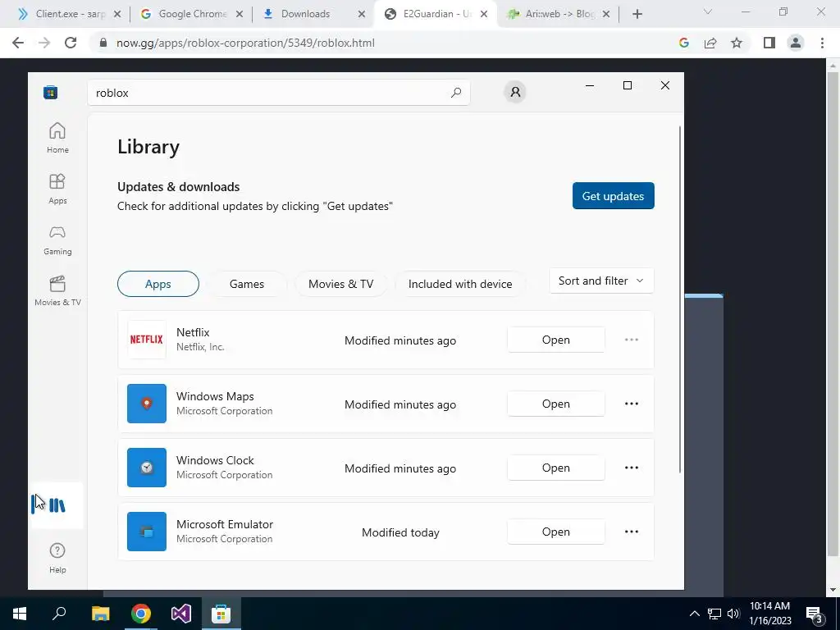This screenshot has width=840, height=630.
Task: Open Apps in the Store sidebar
Action: pyautogui.click(x=57, y=189)
